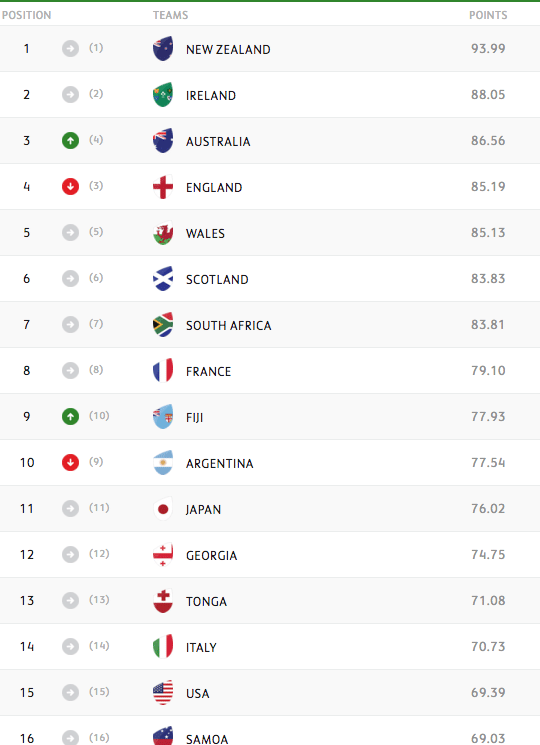Open the FRANCE team name link
Viewport: 540px width, 745px height.
tap(208, 372)
